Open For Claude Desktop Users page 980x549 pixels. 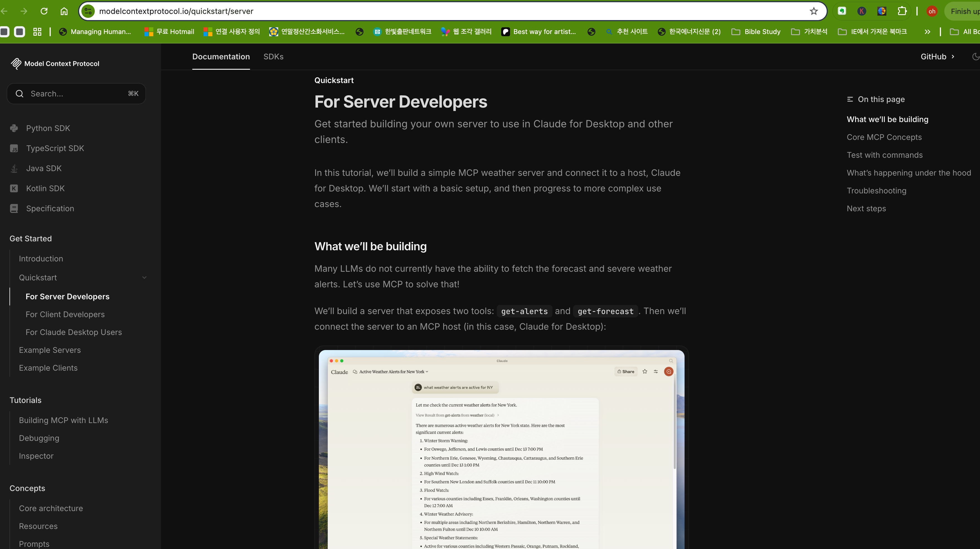(x=74, y=332)
